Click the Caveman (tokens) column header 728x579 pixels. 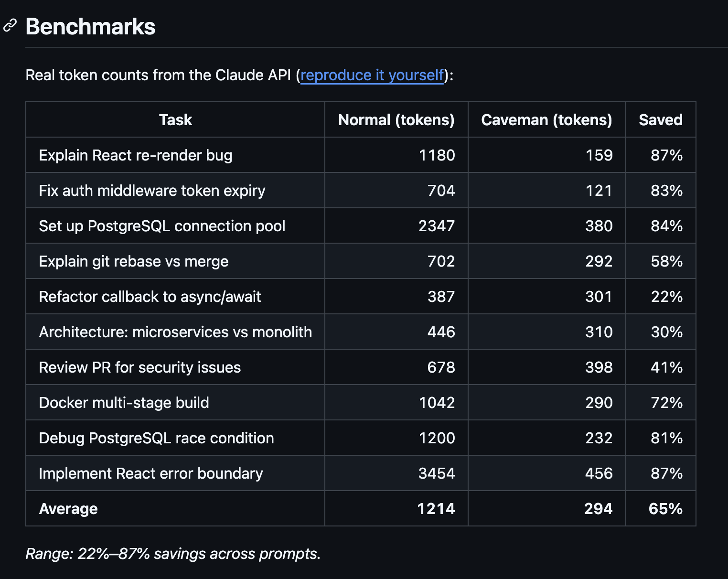coord(546,120)
